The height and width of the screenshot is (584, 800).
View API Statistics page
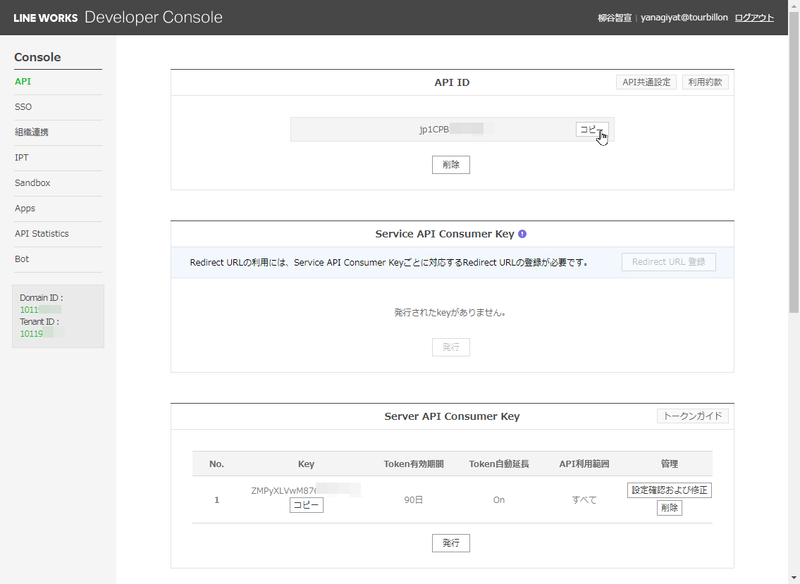42,233
